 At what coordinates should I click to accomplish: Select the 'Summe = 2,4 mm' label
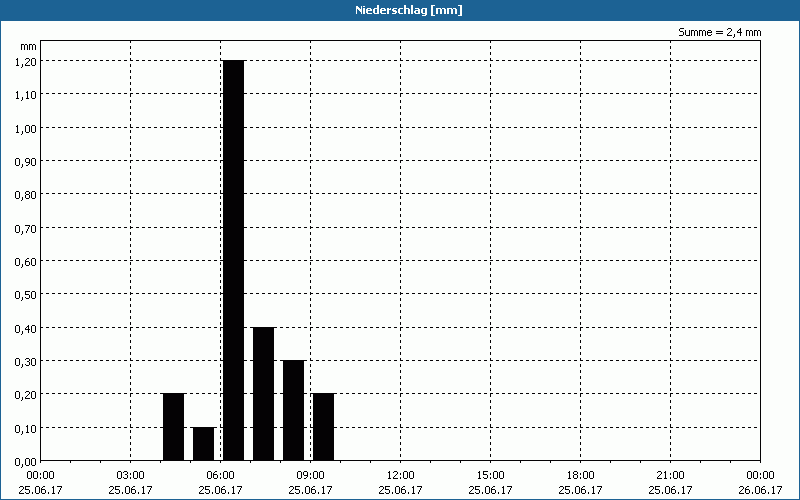(719, 32)
